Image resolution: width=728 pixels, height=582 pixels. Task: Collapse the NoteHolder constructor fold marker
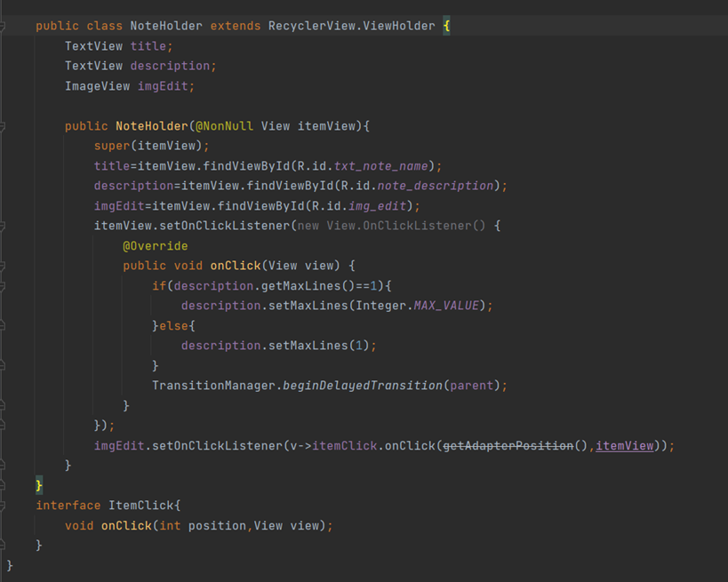tap(3, 126)
